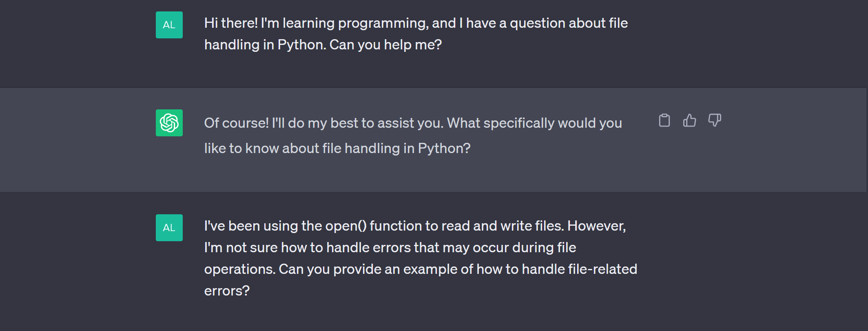
Task: Click the AL avatar beside the first message
Action: tap(169, 25)
